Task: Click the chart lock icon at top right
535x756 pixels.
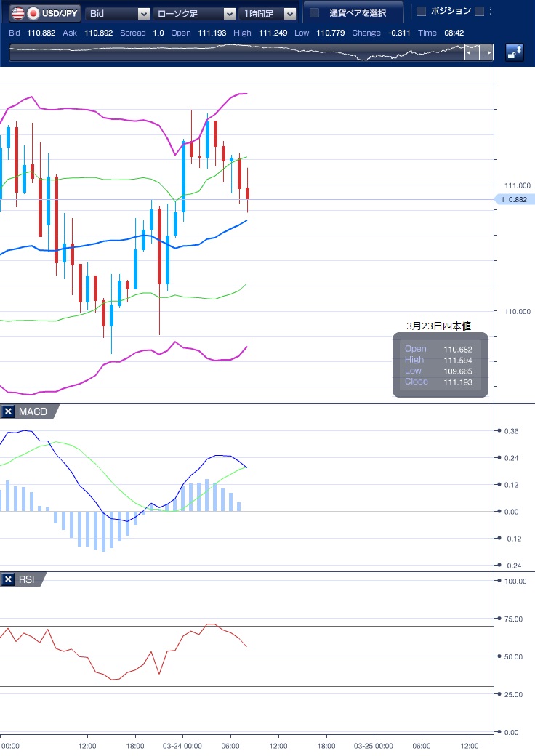Action: [515, 52]
